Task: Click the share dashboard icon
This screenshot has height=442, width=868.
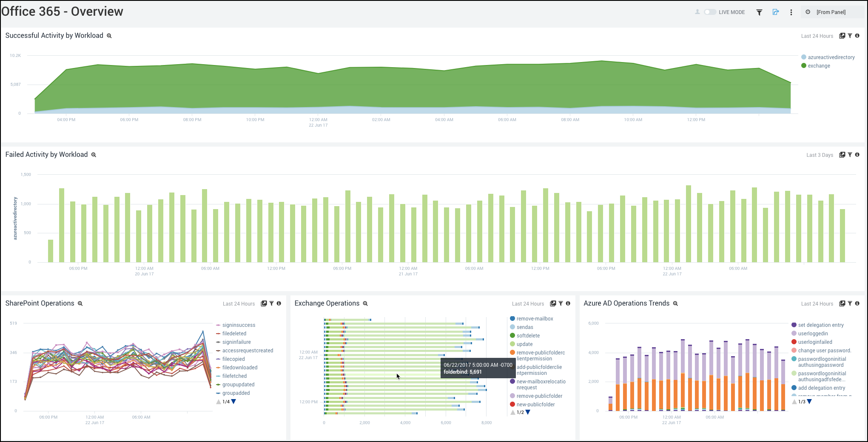Action: click(x=776, y=12)
